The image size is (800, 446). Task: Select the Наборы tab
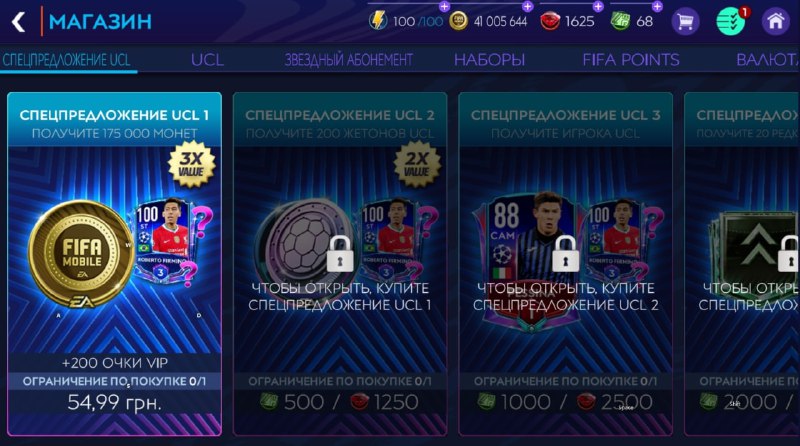[x=489, y=60]
